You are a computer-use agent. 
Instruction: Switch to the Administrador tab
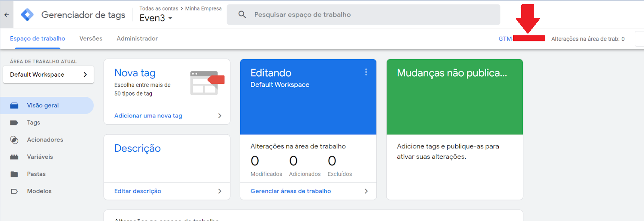137,39
